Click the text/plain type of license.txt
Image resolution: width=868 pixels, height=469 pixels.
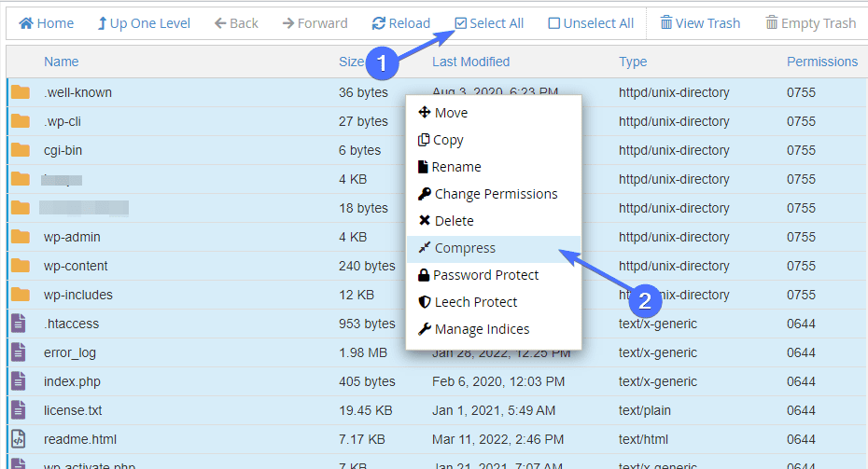[x=645, y=410]
